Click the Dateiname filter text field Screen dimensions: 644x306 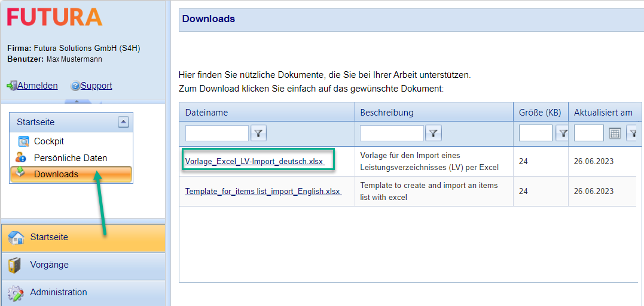coord(216,133)
